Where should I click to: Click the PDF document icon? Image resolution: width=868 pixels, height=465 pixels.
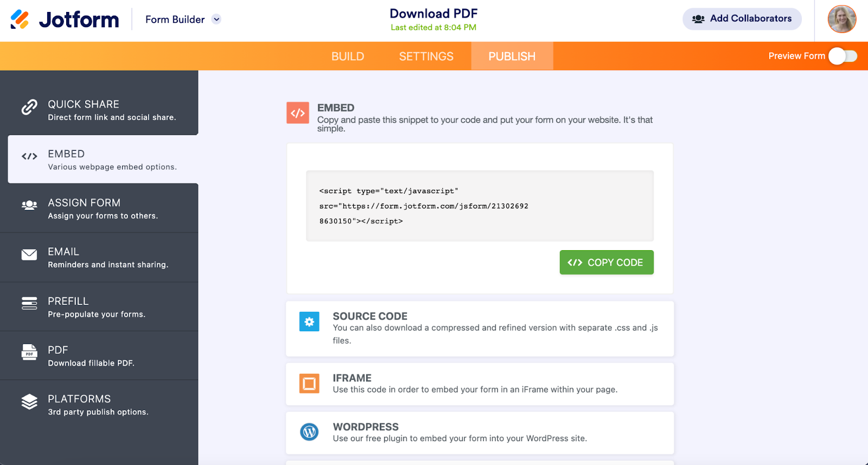(29, 352)
